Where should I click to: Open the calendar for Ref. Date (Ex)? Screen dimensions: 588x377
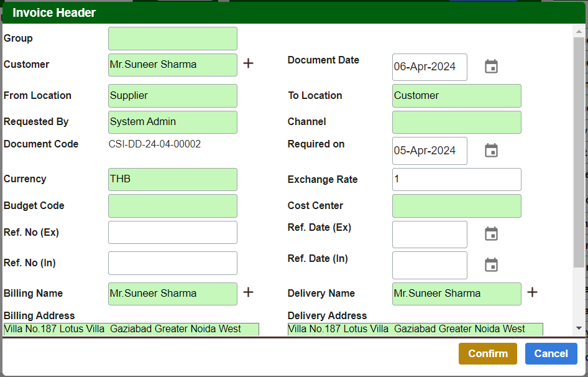click(491, 233)
